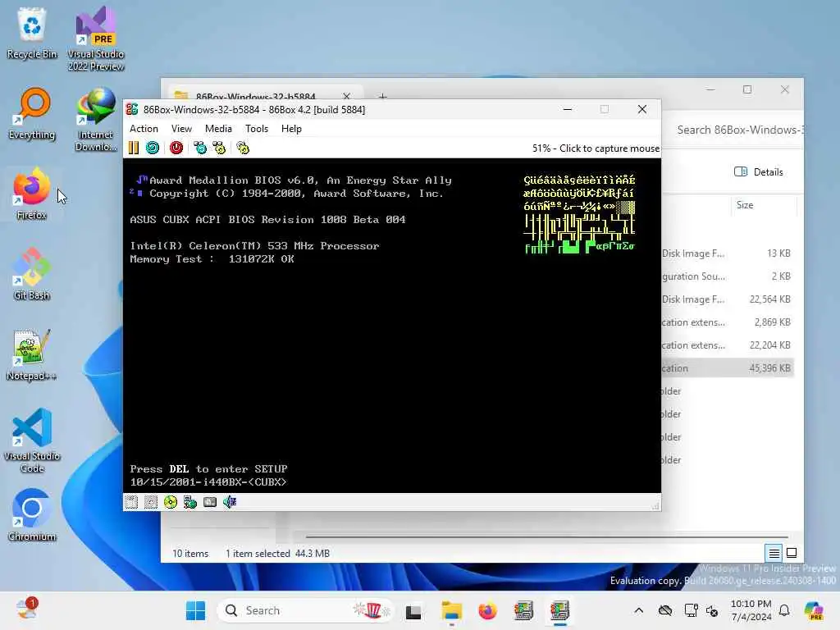Click the red ACPI shutdown power icon

click(176, 148)
